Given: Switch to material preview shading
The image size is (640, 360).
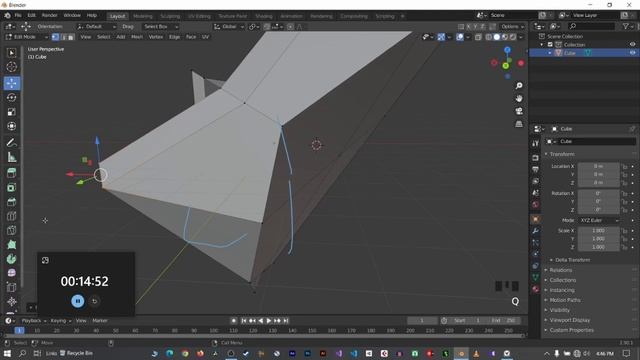Looking at the screenshot, I should tap(504, 37).
